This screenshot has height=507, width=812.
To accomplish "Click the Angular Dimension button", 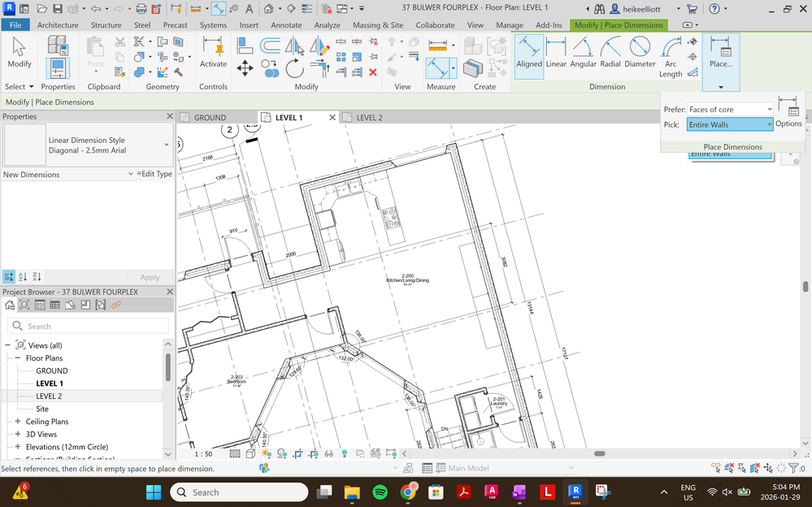I will coord(583,52).
